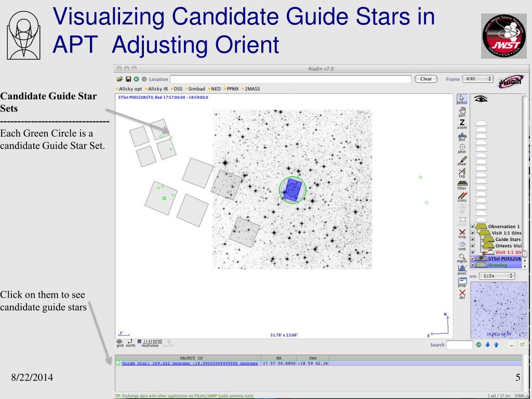Toggle the Drawing layer checkbox
The image size is (532, 399).
(472, 265)
